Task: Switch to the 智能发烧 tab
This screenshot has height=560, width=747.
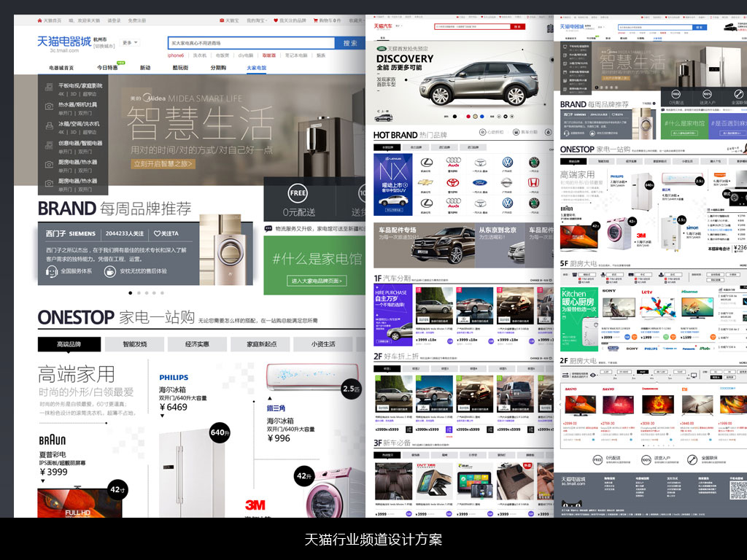Action: (133, 344)
